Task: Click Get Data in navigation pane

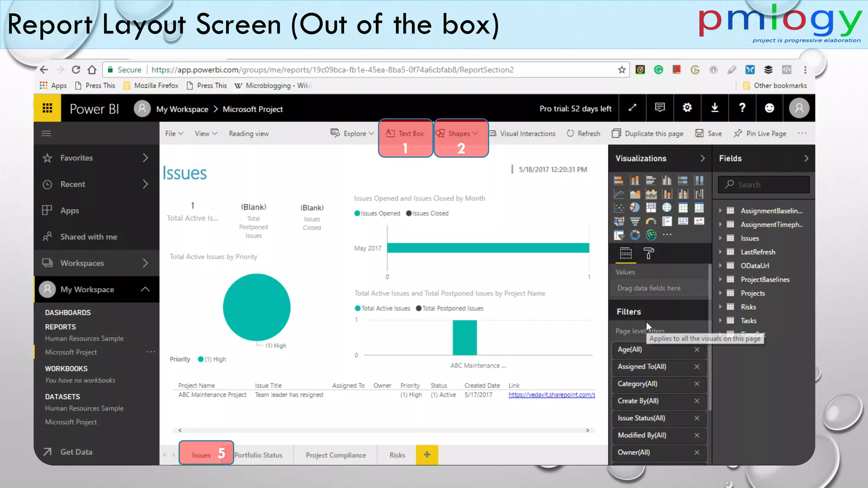Action: [x=68, y=452]
